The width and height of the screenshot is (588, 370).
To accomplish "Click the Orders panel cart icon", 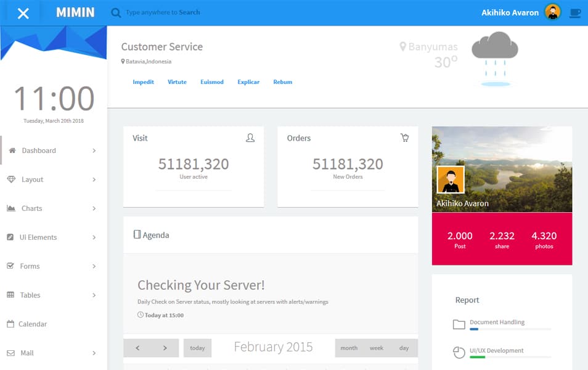I will pos(405,138).
